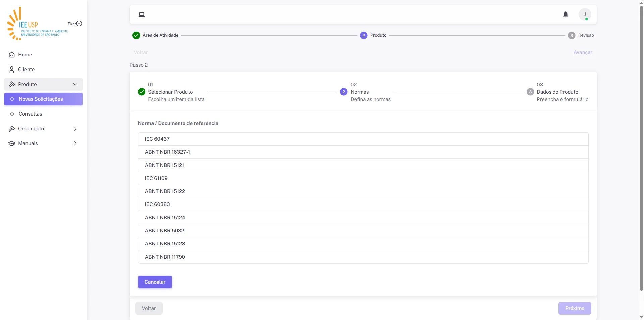Screen dimensions: 644x320
Task: Click the IEE USP logo
Action: (x=37, y=24)
